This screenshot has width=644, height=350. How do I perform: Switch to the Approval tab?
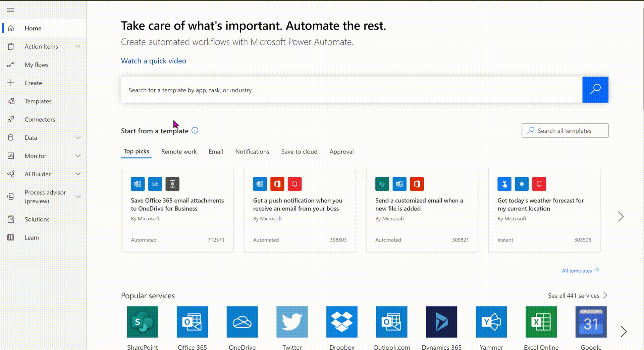[x=341, y=151]
